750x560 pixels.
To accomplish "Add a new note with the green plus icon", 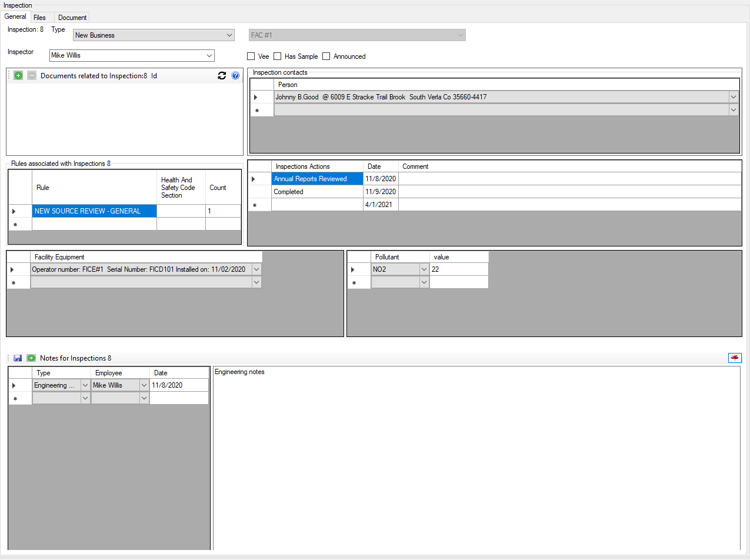I will point(31,358).
